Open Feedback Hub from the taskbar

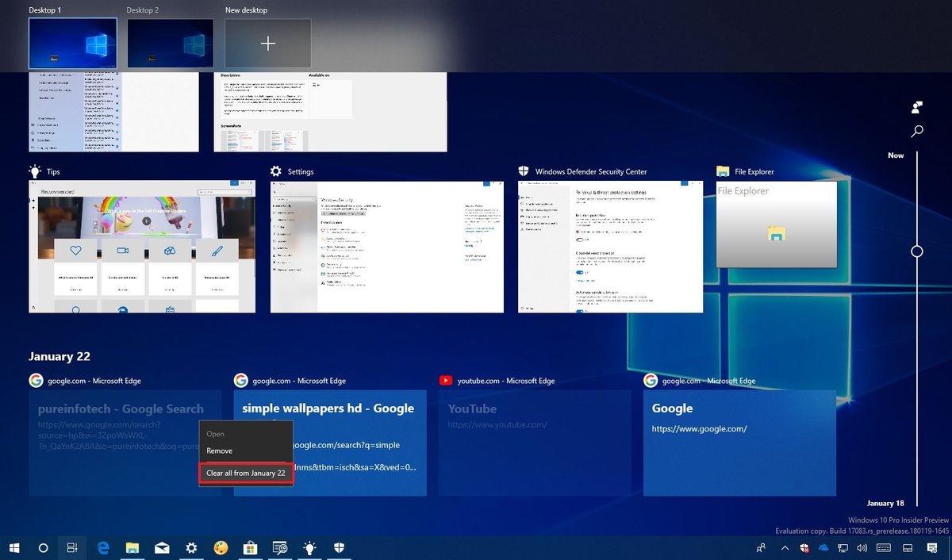[279, 547]
